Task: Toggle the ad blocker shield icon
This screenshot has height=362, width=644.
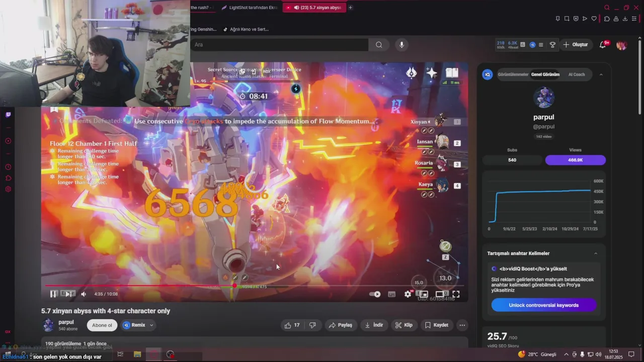Action: 576,19
